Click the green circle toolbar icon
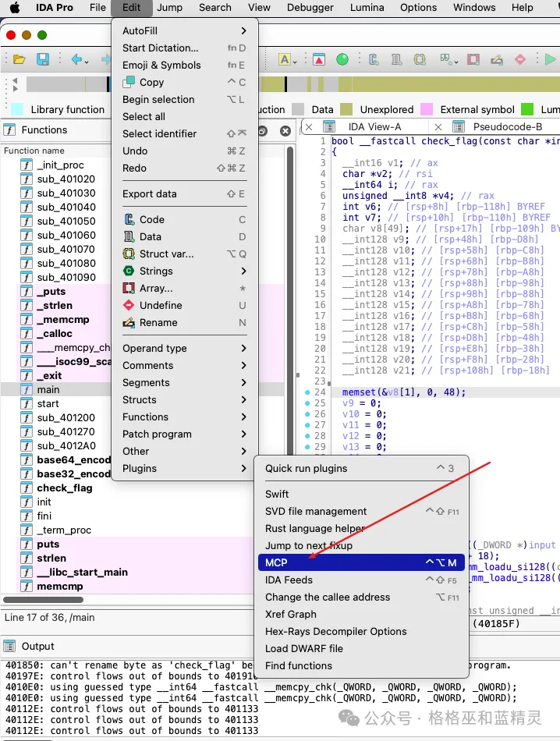Image resolution: width=560 pixels, height=741 pixels. click(x=342, y=59)
